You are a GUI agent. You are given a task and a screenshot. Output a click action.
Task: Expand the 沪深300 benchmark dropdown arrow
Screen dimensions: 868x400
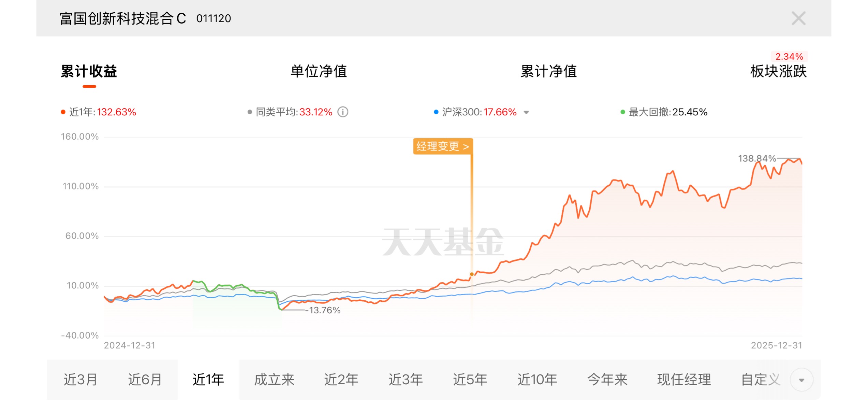[x=526, y=112]
